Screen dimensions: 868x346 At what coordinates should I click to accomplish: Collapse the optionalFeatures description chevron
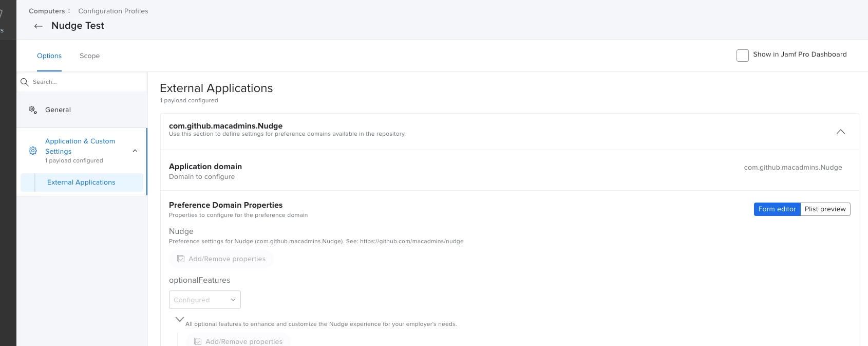[x=180, y=319]
